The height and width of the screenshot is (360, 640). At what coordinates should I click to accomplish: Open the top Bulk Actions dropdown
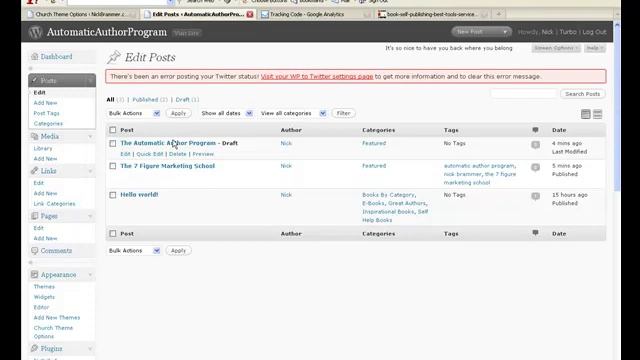click(134, 113)
